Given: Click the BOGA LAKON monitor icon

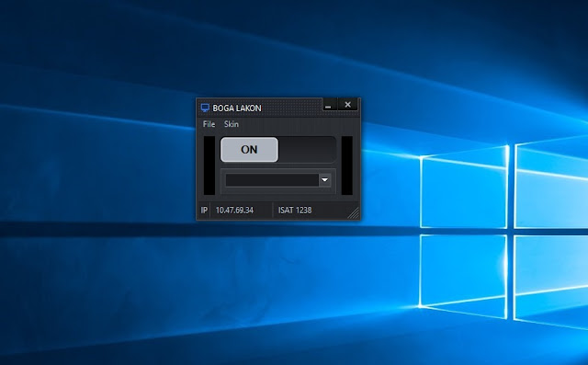Looking at the screenshot, I should click(205, 108).
